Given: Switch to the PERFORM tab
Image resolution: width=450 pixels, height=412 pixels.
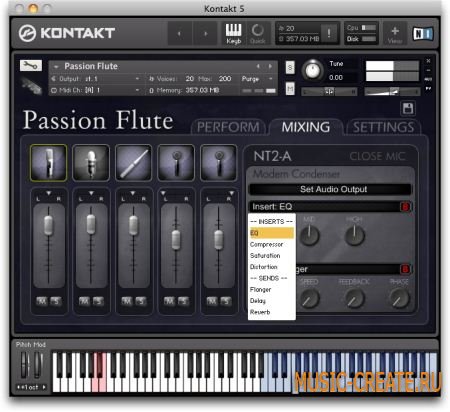Looking at the screenshot, I should [x=228, y=127].
